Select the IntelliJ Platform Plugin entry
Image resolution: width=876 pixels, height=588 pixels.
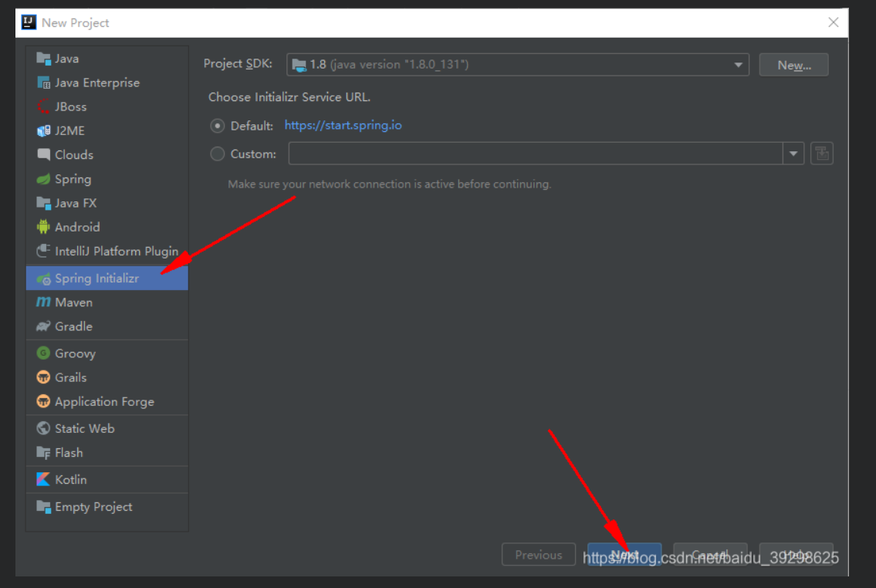click(107, 252)
